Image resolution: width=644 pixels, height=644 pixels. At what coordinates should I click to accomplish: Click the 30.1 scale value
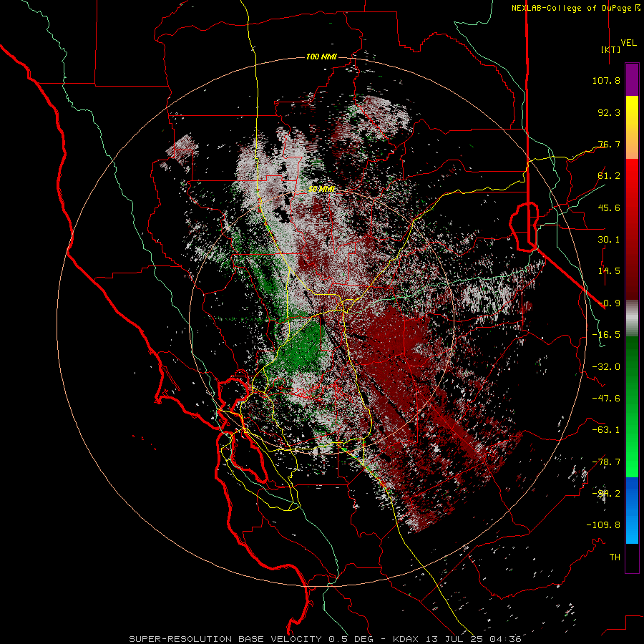pyautogui.click(x=609, y=240)
